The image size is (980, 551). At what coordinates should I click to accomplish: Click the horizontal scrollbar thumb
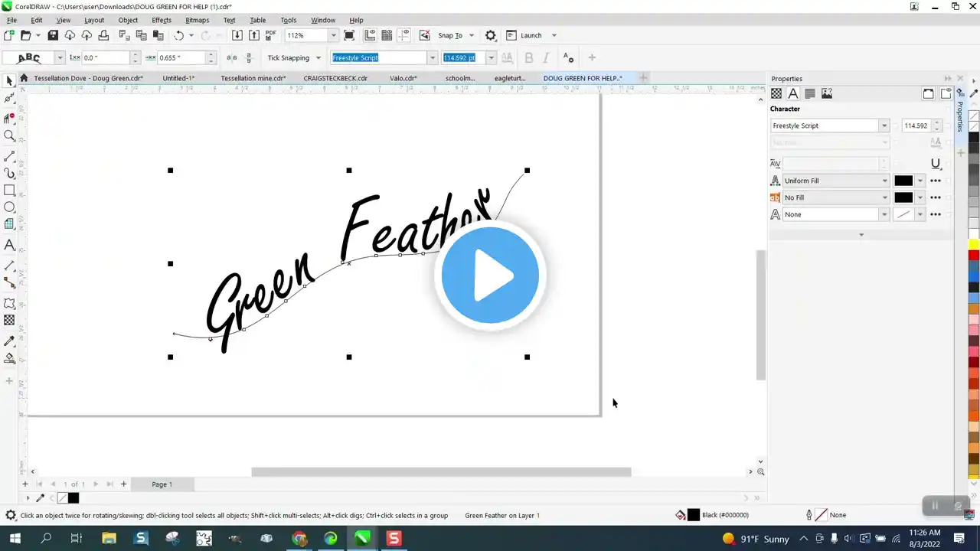(x=441, y=472)
